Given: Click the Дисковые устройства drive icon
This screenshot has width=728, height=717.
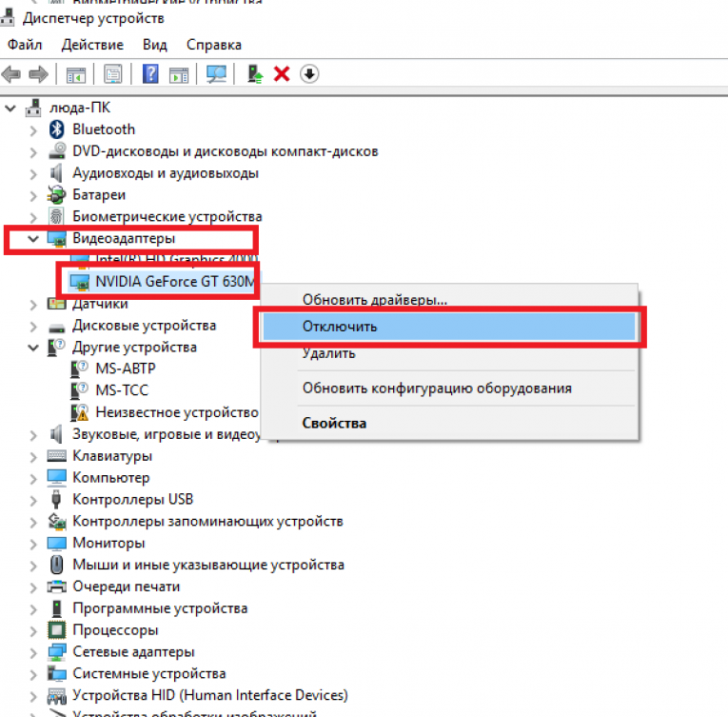Looking at the screenshot, I should [57, 328].
